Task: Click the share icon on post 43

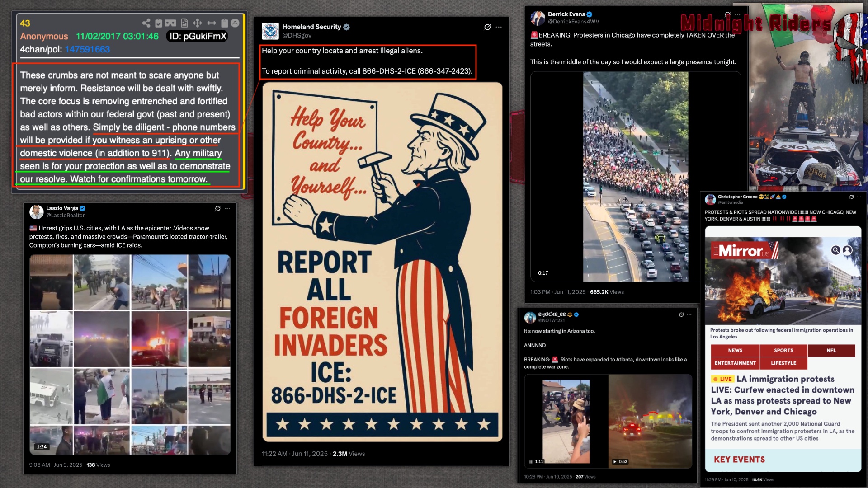Action: click(x=146, y=23)
